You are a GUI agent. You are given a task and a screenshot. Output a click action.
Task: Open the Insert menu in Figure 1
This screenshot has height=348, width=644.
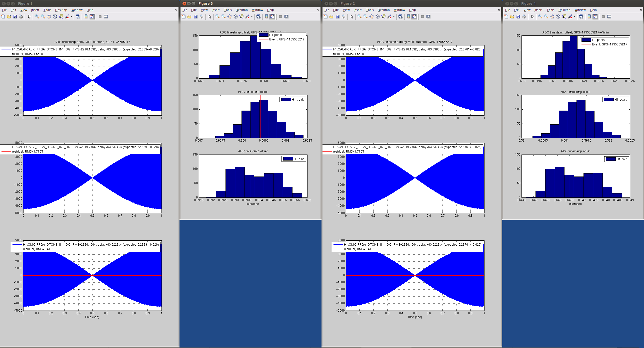pyautogui.click(x=35, y=10)
